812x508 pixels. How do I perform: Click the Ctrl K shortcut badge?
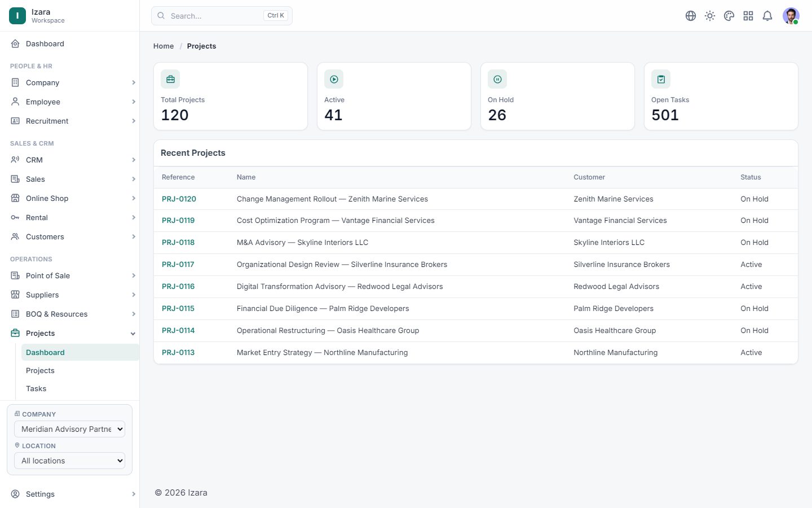pos(276,16)
